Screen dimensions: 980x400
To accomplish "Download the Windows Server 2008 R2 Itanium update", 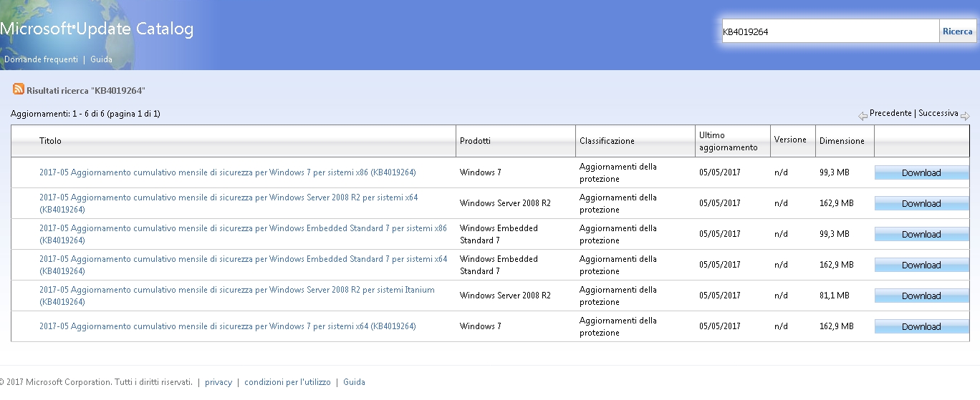I will pos(921,296).
